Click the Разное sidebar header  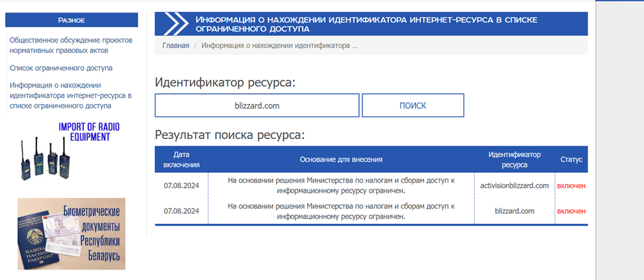coord(71,20)
